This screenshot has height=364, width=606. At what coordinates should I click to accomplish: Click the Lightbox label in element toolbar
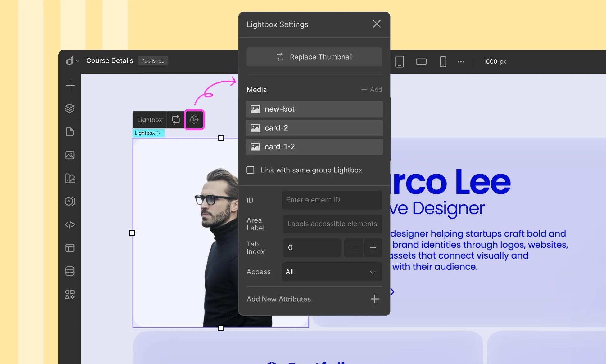pyautogui.click(x=150, y=120)
